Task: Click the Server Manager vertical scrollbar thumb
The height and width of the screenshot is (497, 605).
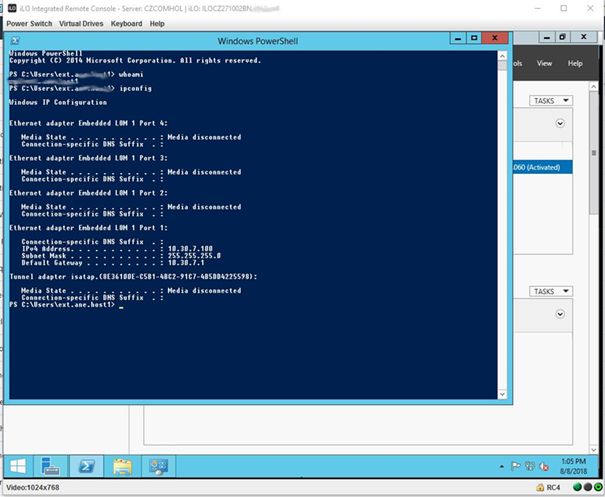Action: (x=594, y=153)
